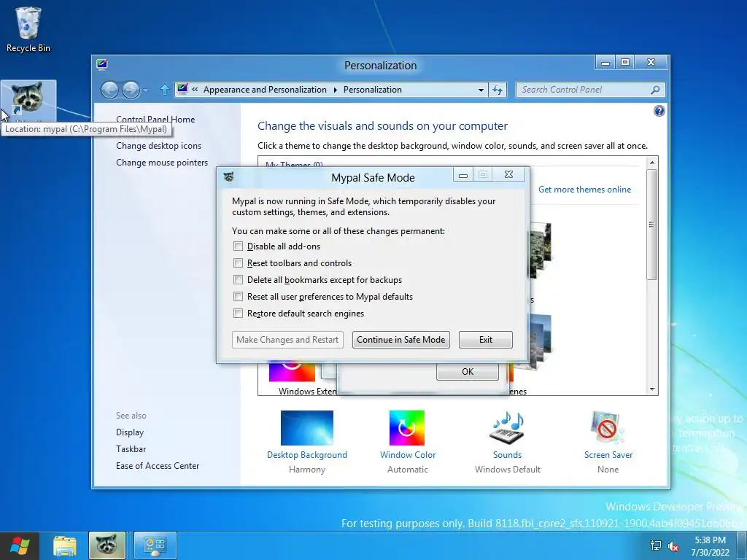Open the Taskbar link under See also

coord(131,449)
